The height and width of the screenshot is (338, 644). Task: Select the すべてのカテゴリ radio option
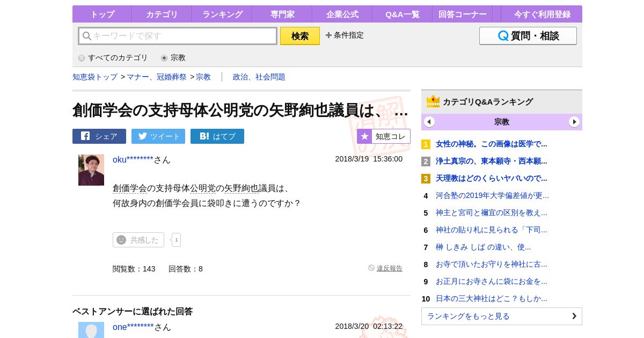pyautogui.click(x=82, y=58)
